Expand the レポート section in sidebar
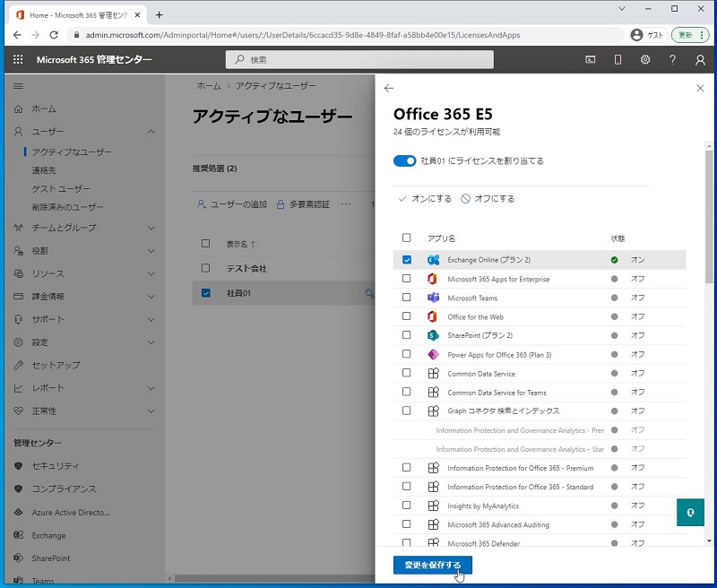Screen dimensions: 717x588 tap(151, 388)
